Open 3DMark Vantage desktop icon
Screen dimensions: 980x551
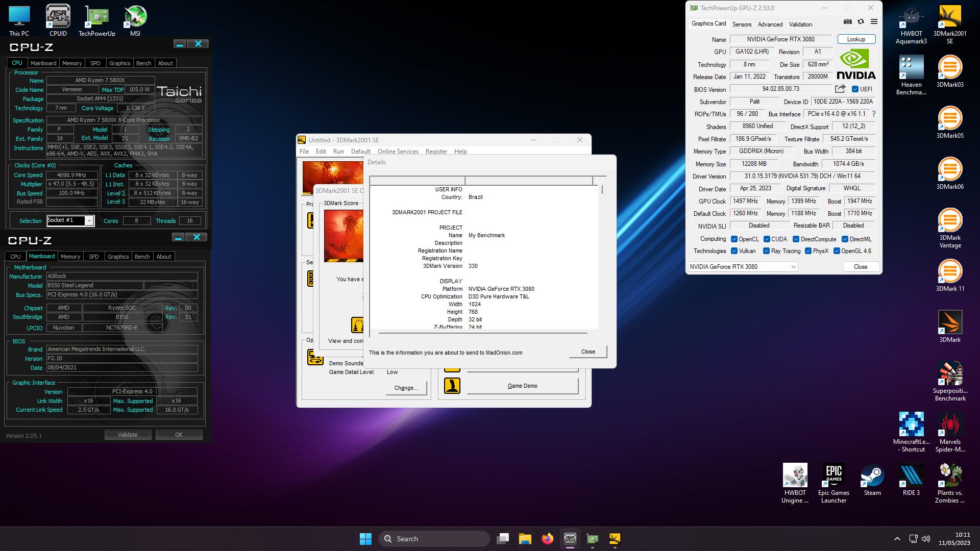point(950,228)
